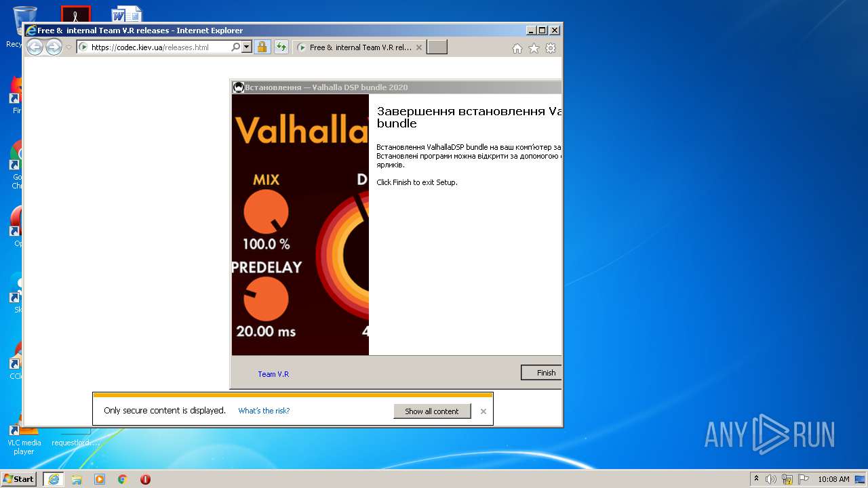This screenshot has width=868, height=488.
Task: Open a new blank tab
Action: point(437,47)
